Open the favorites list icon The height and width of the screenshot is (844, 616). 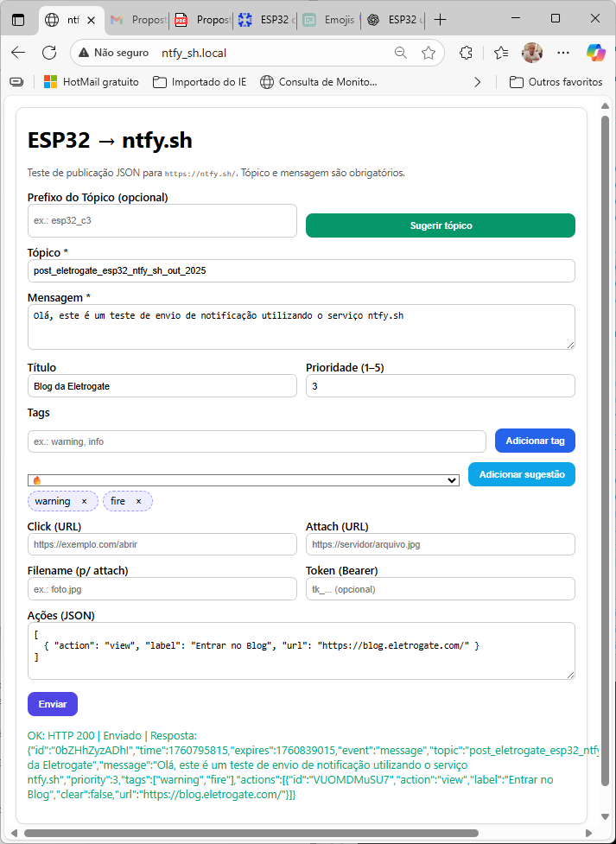[x=501, y=53]
